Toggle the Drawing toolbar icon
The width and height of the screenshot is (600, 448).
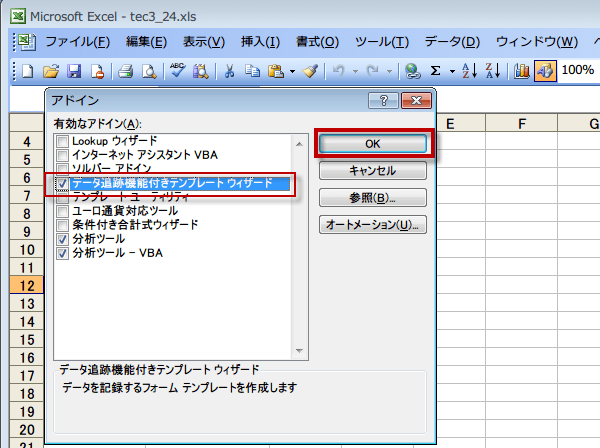[x=545, y=71]
